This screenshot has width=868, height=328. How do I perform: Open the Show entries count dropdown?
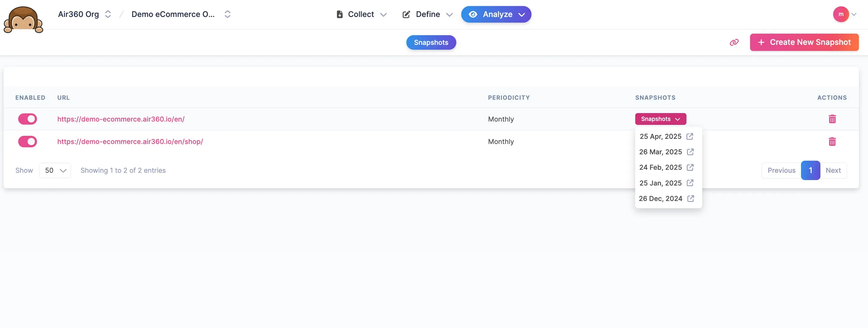[x=55, y=170]
